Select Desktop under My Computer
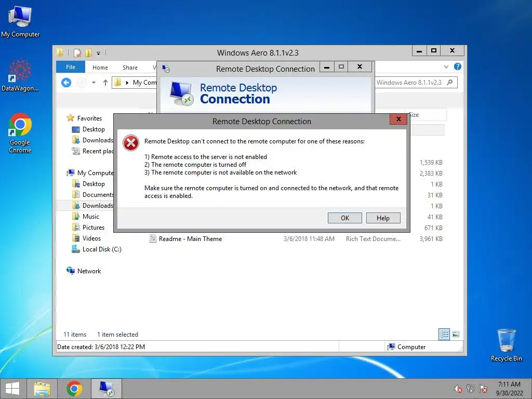This screenshot has width=532, height=399. click(88, 183)
